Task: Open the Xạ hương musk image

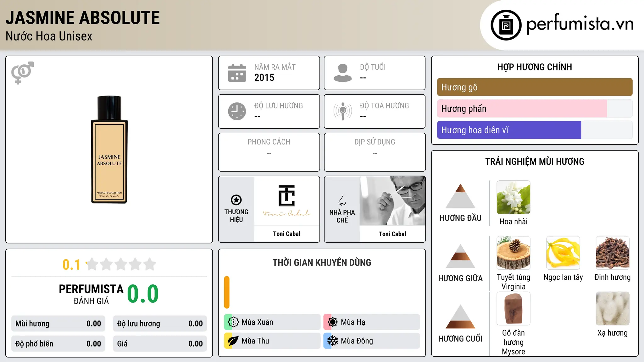Action: (x=613, y=309)
